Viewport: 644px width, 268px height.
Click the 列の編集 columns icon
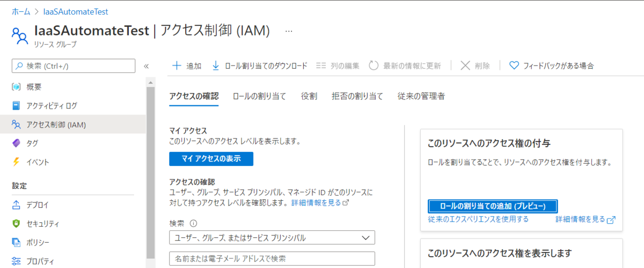point(321,66)
